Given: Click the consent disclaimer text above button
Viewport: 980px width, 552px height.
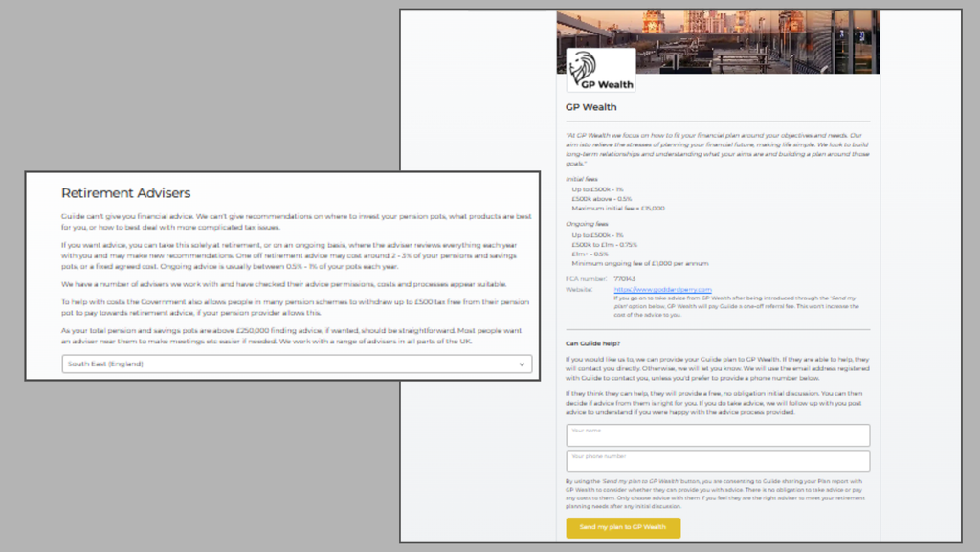Looking at the screenshot, I should 716,494.
